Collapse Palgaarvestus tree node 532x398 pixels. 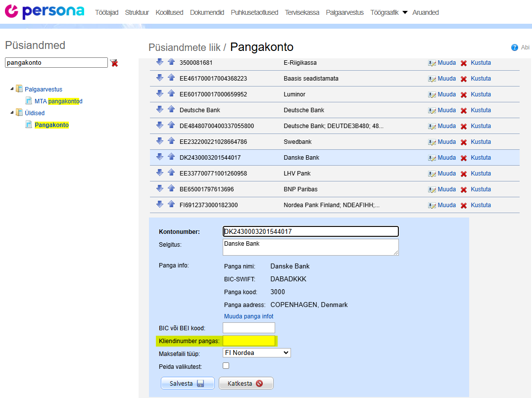click(12, 89)
